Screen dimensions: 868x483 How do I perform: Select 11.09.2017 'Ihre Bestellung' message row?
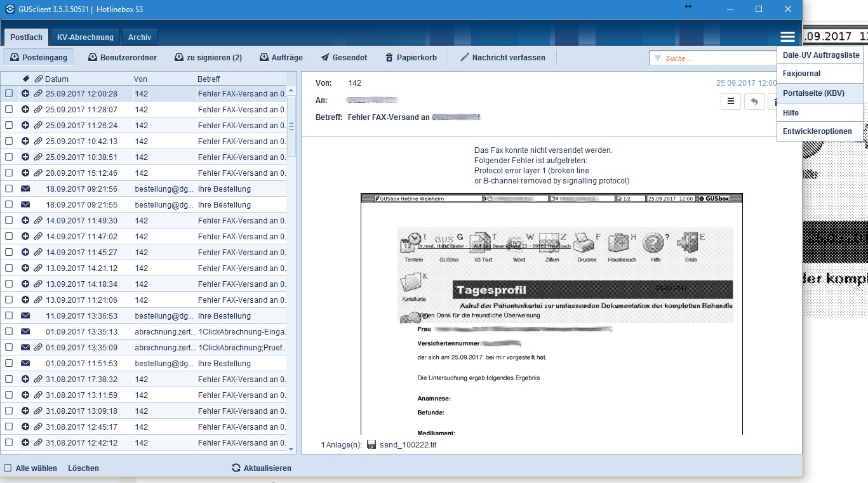[144, 315]
